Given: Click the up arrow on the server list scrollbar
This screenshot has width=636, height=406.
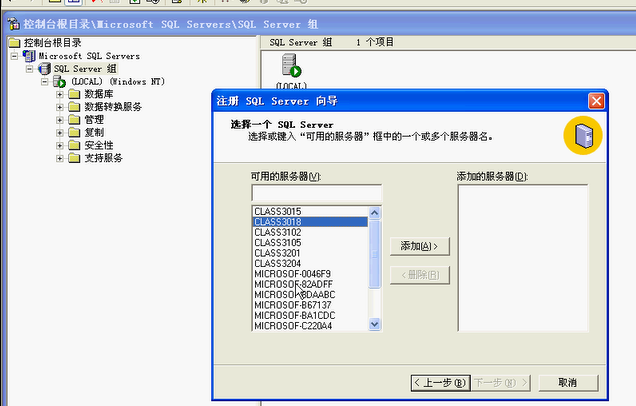Looking at the screenshot, I should point(374,213).
